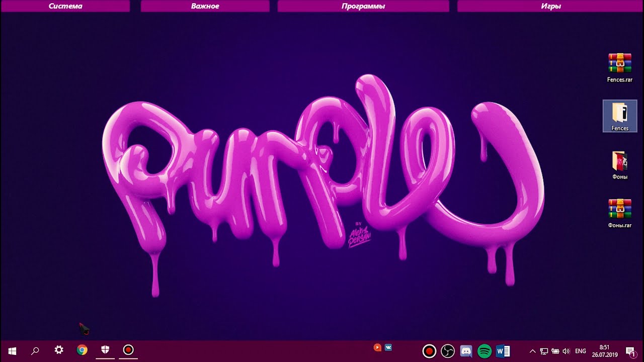Open Action Center notifications icon
The height and width of the screenshot is (362, 644).
(x=630, y=351)
